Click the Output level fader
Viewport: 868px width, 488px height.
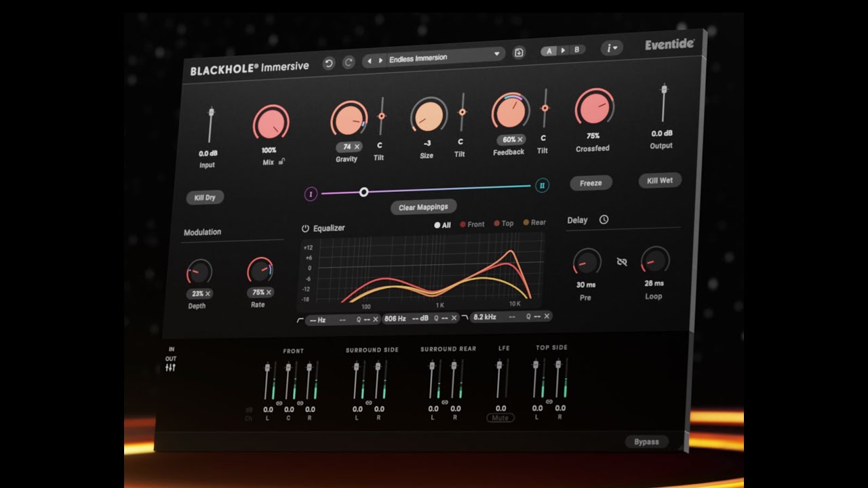point(664,104)
